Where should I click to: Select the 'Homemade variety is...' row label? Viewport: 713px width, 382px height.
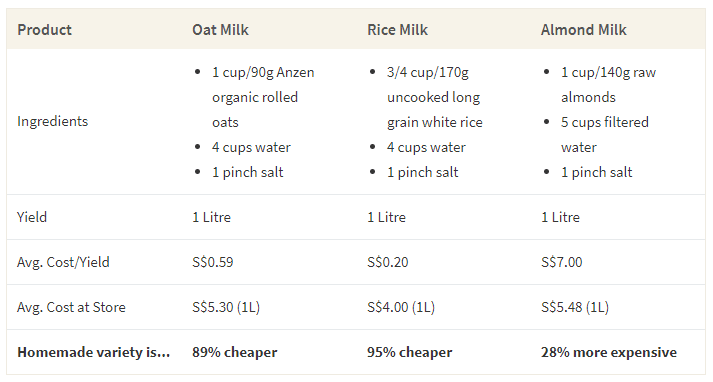pyautogui.click(x=93, y=352)
